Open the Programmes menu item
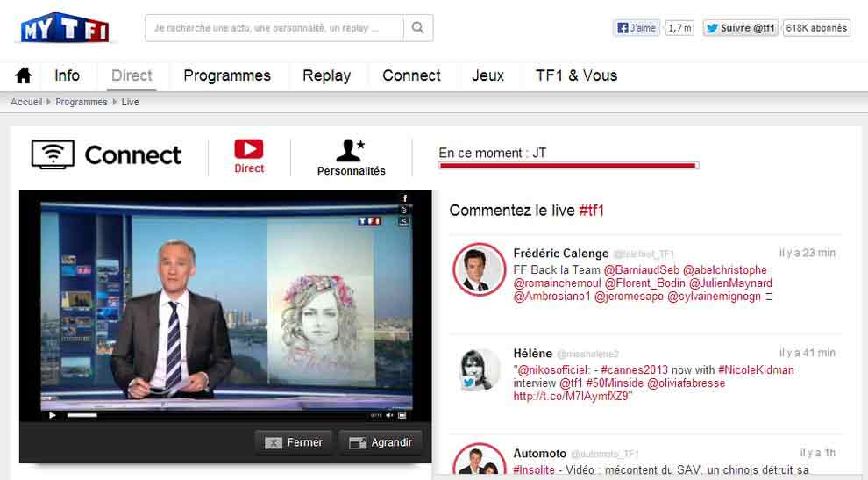The height and width of the screenshot is (480, 868). point(227,75)
